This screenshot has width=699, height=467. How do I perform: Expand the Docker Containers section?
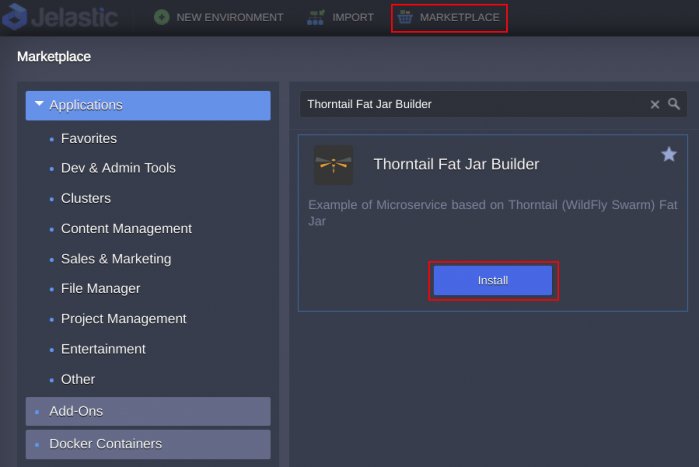[148, 444]
